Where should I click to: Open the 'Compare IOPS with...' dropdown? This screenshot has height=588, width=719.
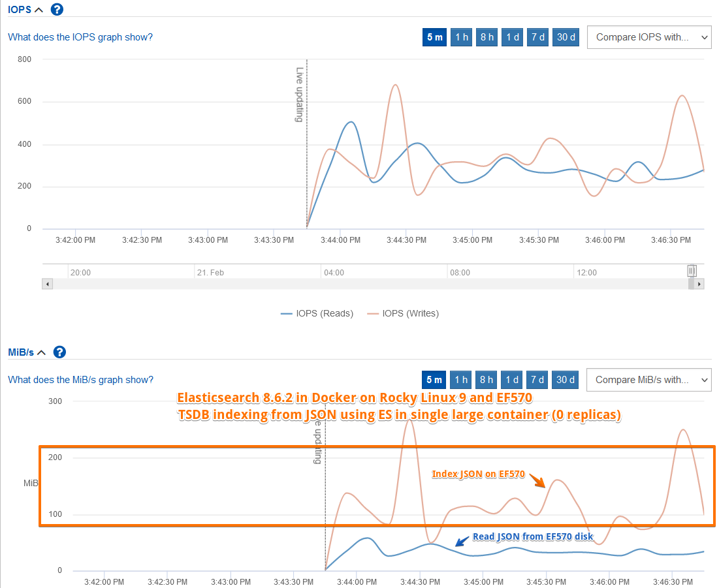click(649, 37)
